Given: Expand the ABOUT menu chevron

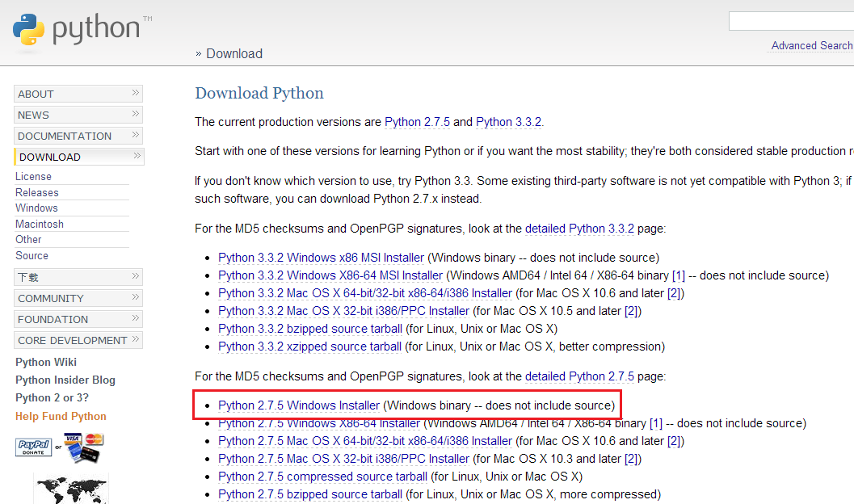Looking at the screenshot, I should pos(136,93).
